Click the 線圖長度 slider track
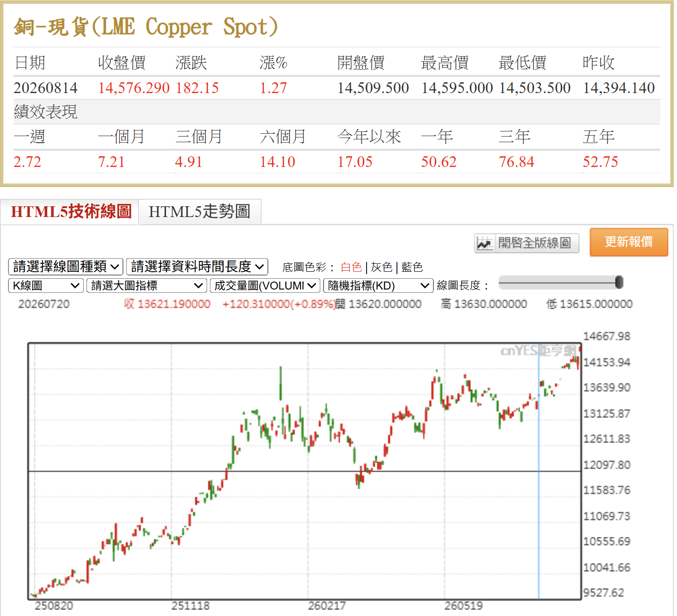This screenshot has height=616, width=677. pos(561,283)
